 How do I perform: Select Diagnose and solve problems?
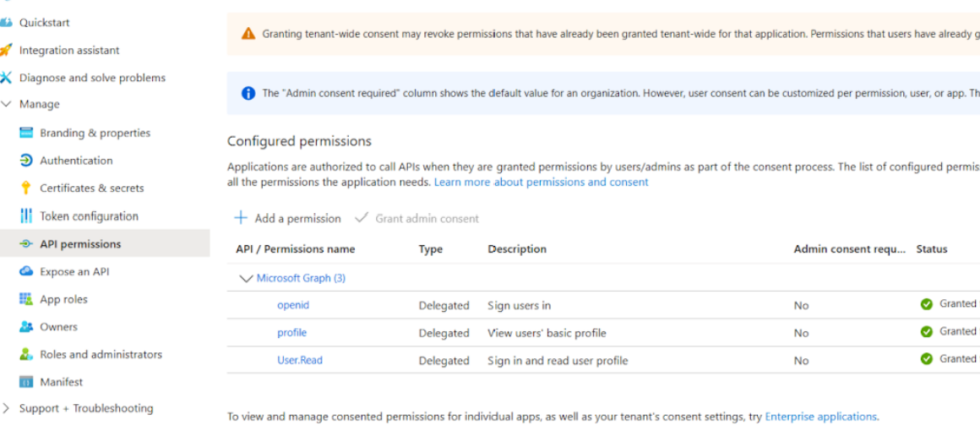coord(92,78)
